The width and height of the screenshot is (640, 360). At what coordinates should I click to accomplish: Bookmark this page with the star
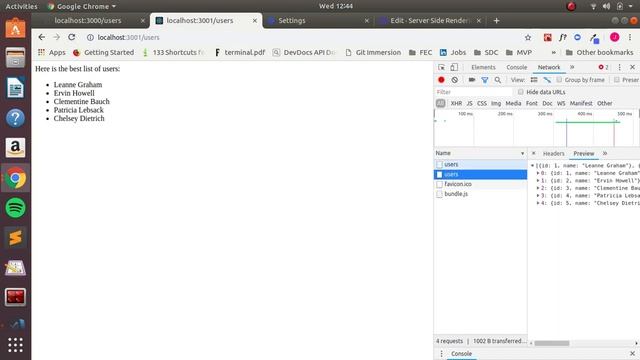coord(528,38)
